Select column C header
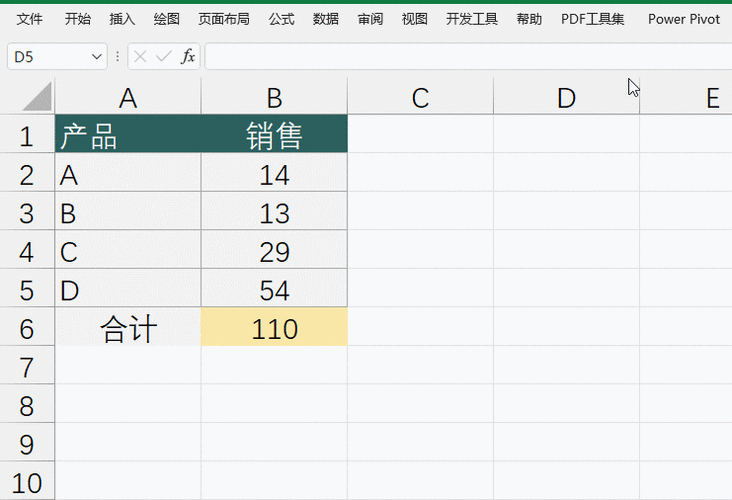Image resolution: width=732 pixels, height=500 pixels. [420, 97]
